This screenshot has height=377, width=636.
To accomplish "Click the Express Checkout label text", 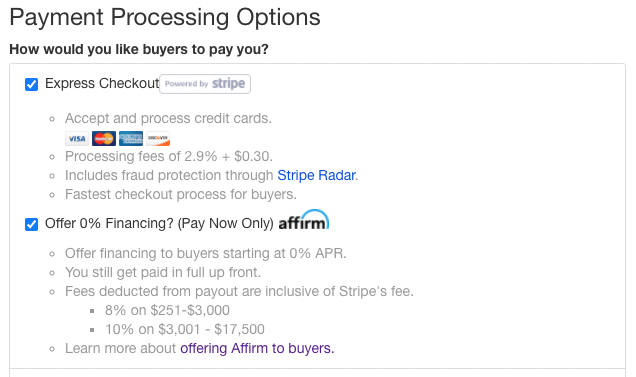I will pos(102,84).
